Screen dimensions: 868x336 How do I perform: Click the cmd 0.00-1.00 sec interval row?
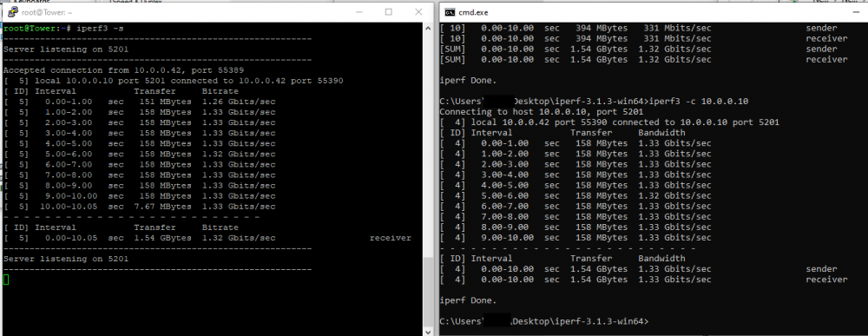click(x=575, y=144)
